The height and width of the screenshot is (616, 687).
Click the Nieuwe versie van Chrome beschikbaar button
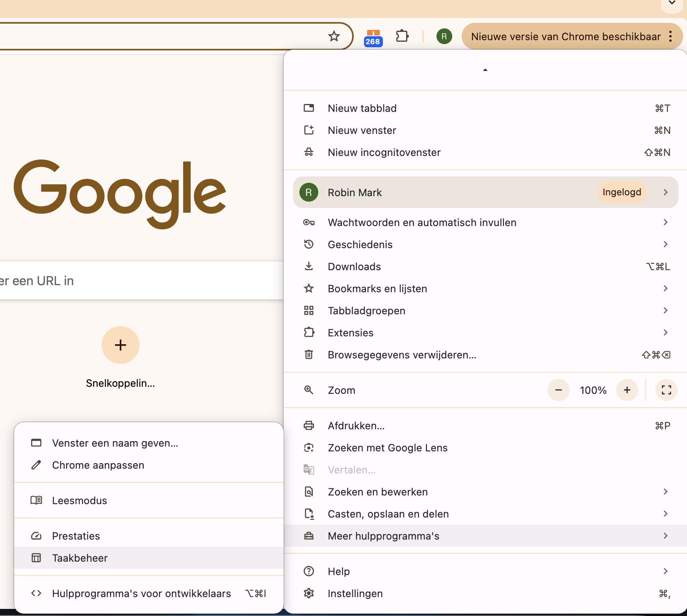[x=566, y=36]
